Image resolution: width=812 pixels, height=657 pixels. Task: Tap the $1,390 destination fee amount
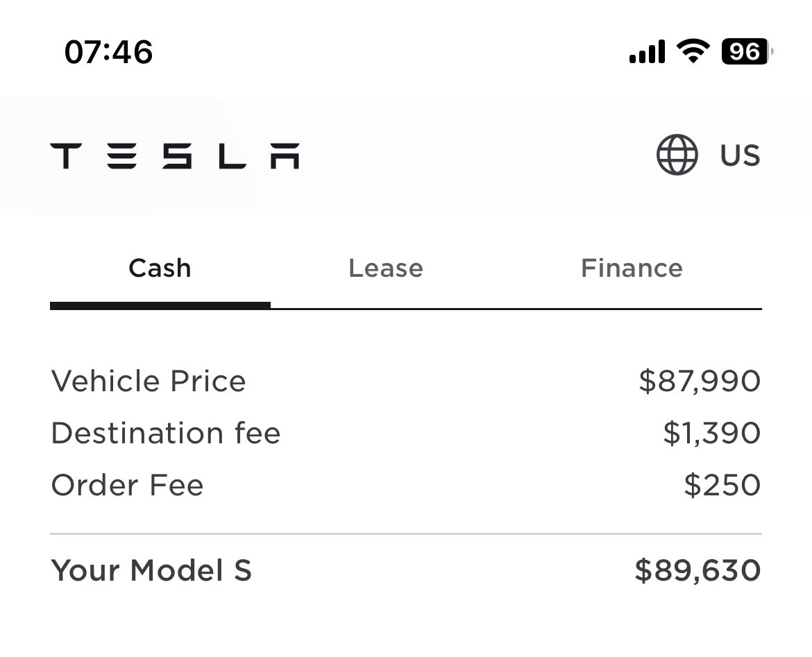712,434
